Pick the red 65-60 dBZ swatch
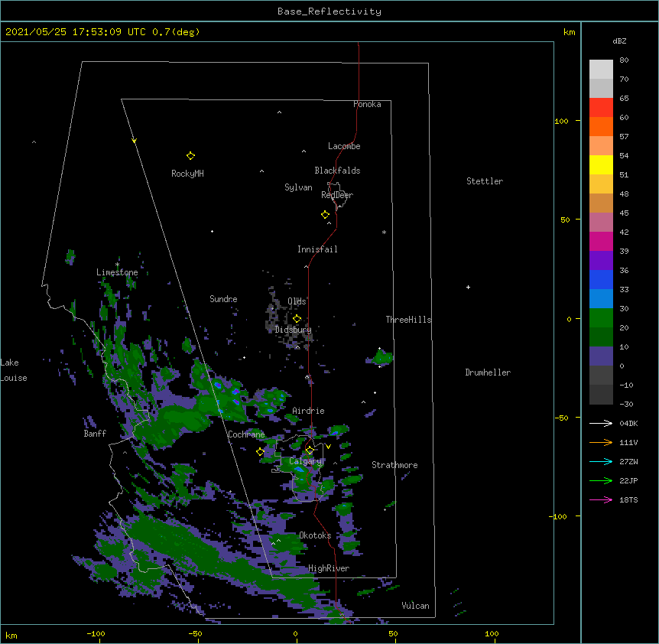 pyautogui.click(x=601, y=108)
